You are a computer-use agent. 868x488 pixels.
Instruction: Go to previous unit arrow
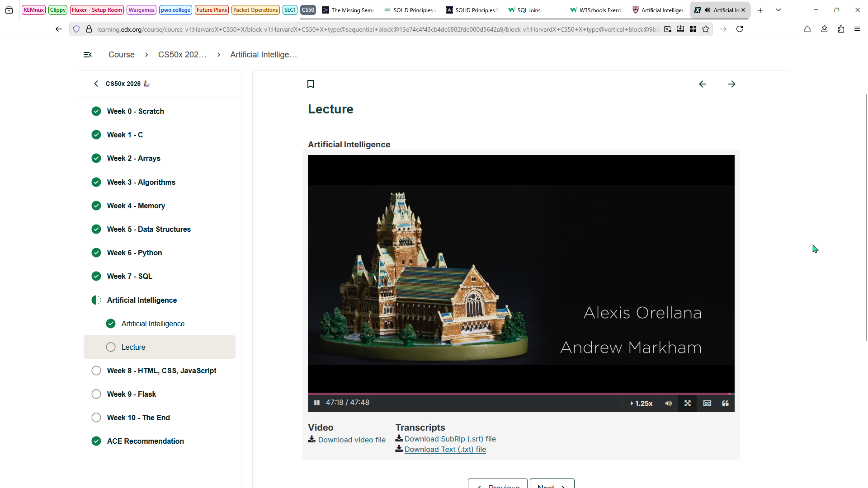click(703, 84)
